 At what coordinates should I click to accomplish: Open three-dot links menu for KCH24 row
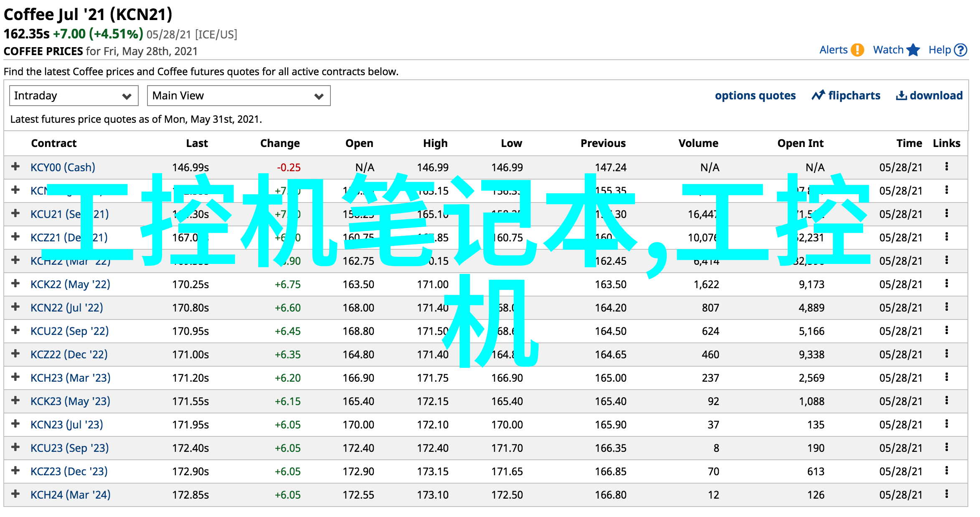coord(947,494)
